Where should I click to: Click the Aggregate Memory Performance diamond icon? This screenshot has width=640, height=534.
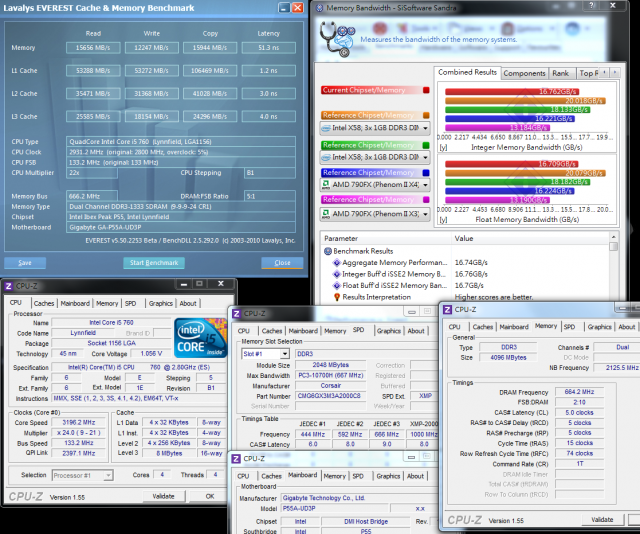[337, 263]
